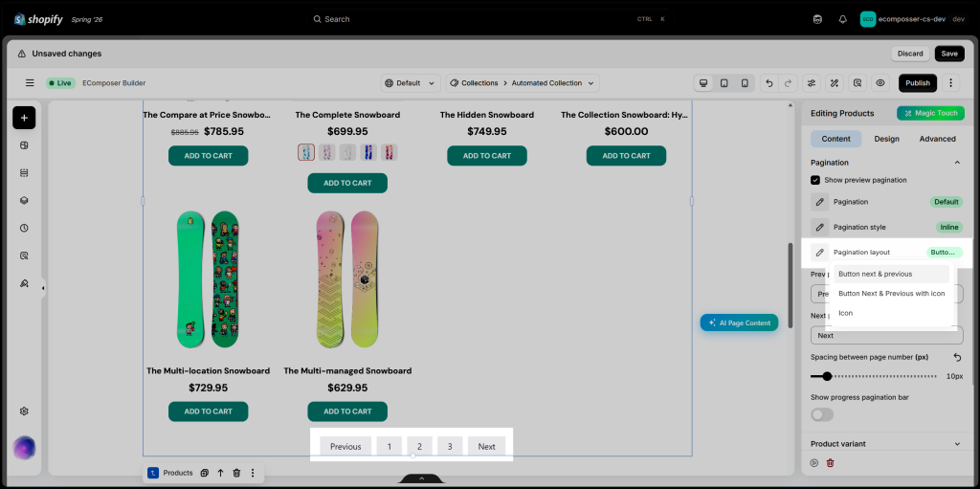Click the top toolbar search page icon
980x489 pixels.
[x=857, y=83]
